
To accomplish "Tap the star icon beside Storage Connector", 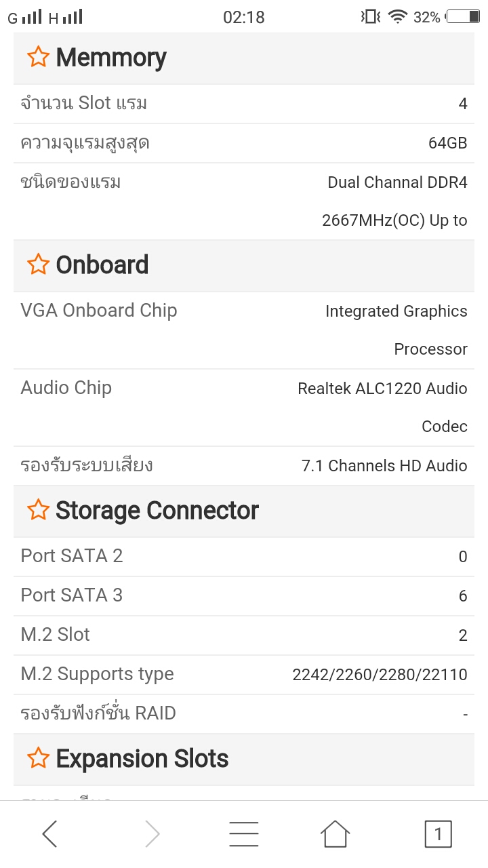I will coord(39,510).
